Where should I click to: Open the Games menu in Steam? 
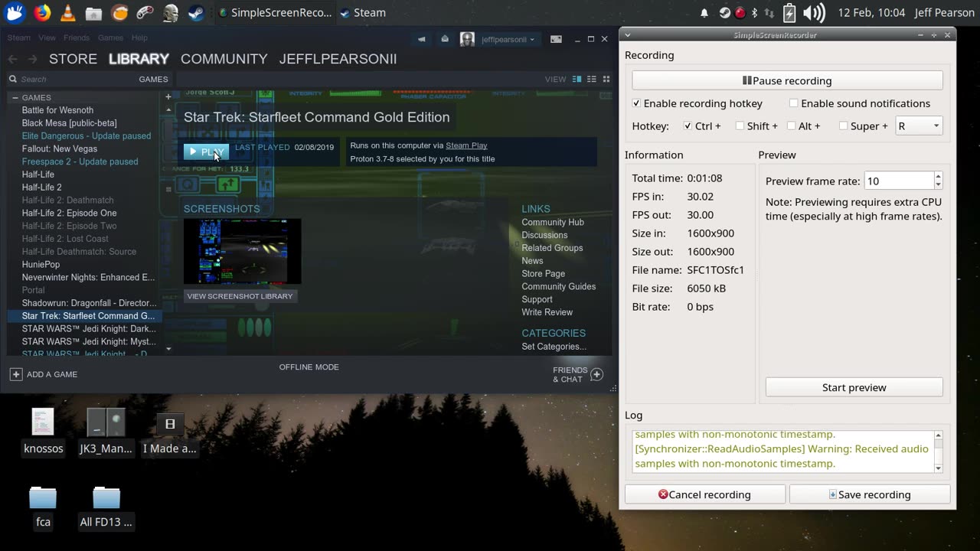(x=110, y=37)
